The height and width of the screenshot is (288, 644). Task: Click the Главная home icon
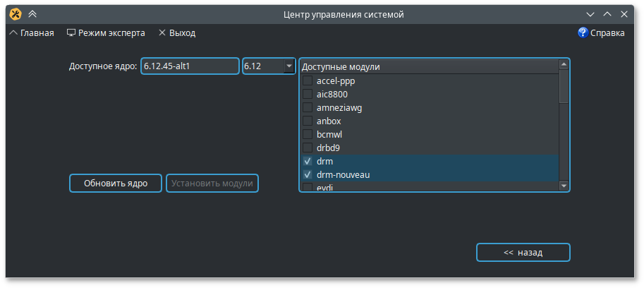pos(13,32)
